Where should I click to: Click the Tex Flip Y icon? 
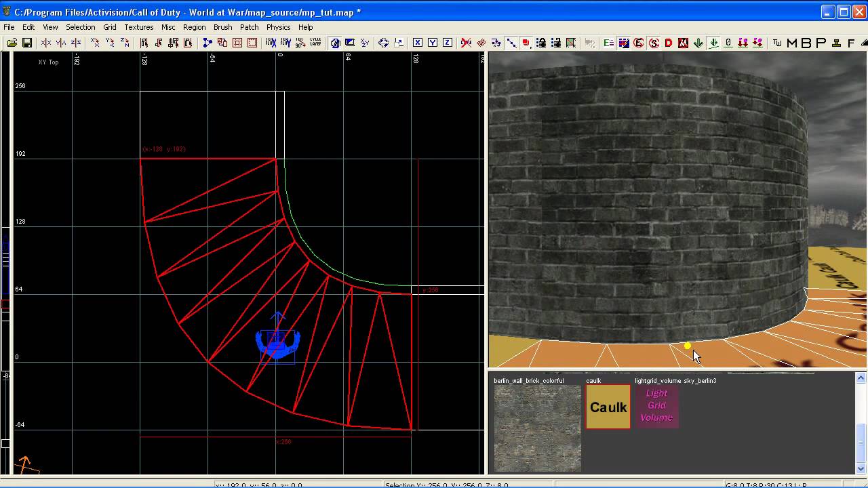(285, 43)
